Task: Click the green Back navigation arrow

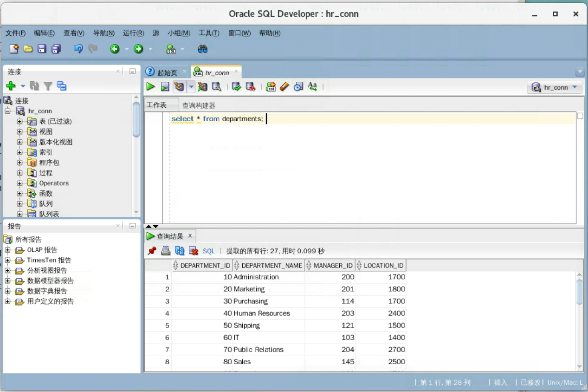Action: 115,49
